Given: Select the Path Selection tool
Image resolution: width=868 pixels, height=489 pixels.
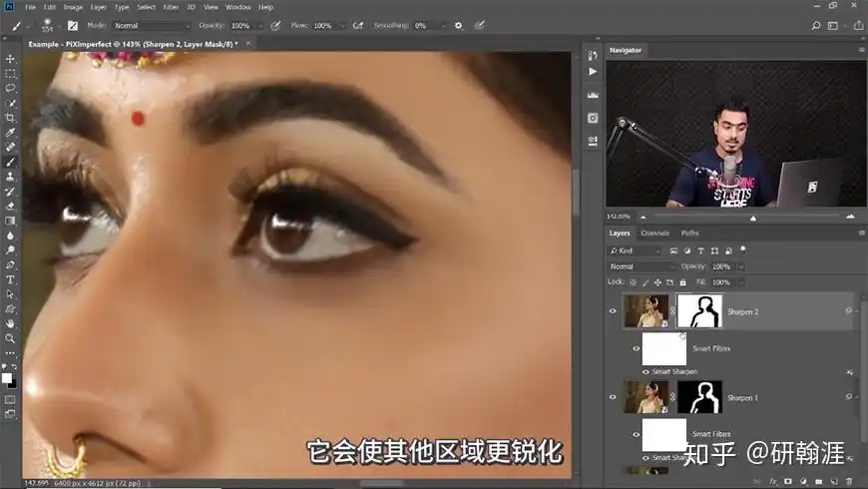Looking at the screenshot, I should tap(10, 294).
